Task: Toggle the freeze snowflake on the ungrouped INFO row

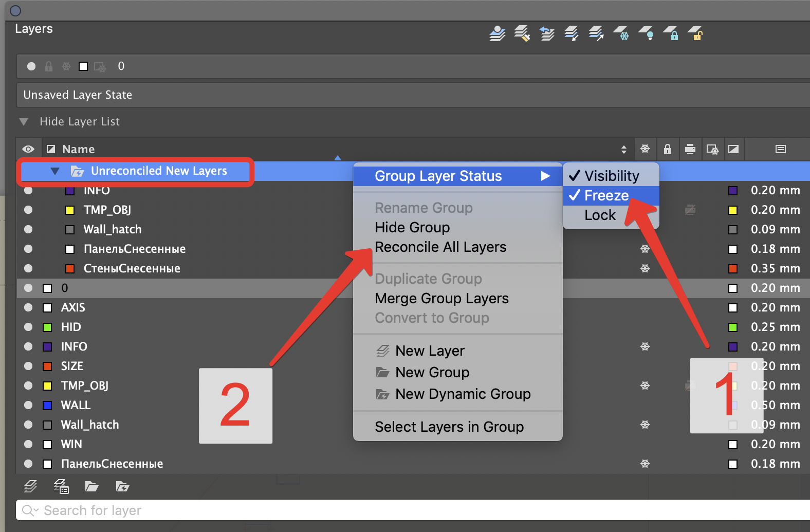Action: click(645, 346)
